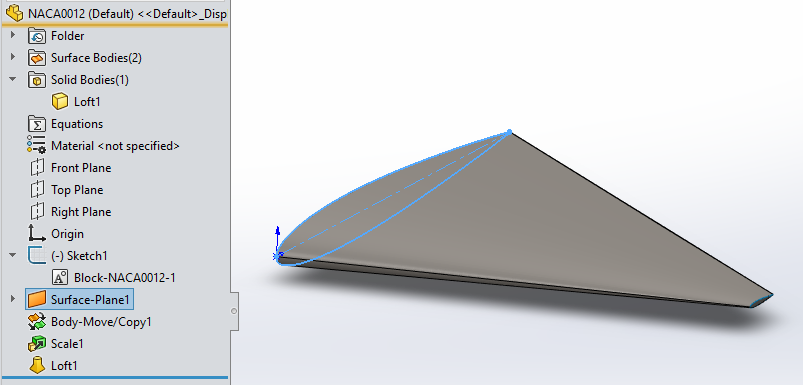Click the Loft1 feature icon at tree bottom
The image size is (803, 385).
click(37, 366)
